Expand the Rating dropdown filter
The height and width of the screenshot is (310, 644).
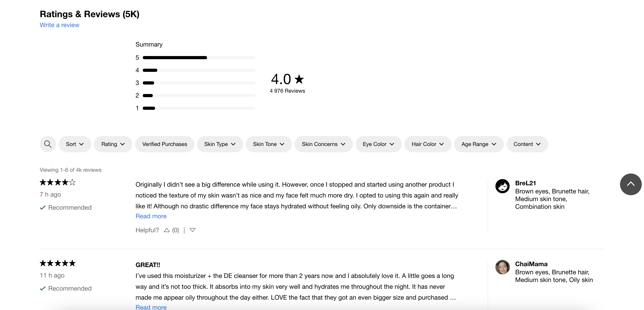(x=113, y=144)
